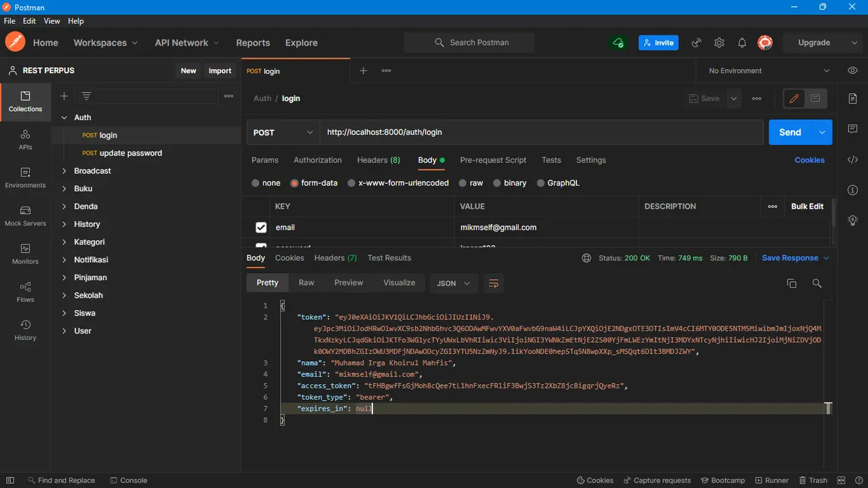868x488 pixels.
Task: Open the Save dropdown arrow
Action: [x=734, y=98]
